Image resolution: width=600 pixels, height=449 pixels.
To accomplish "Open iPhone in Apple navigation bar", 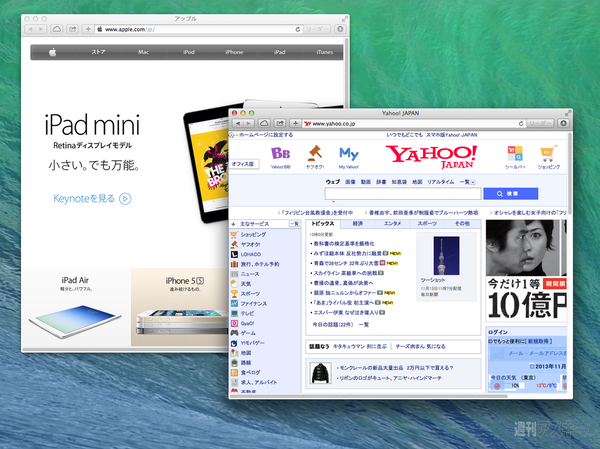I will pyautogui.click(x=234, y=52).
